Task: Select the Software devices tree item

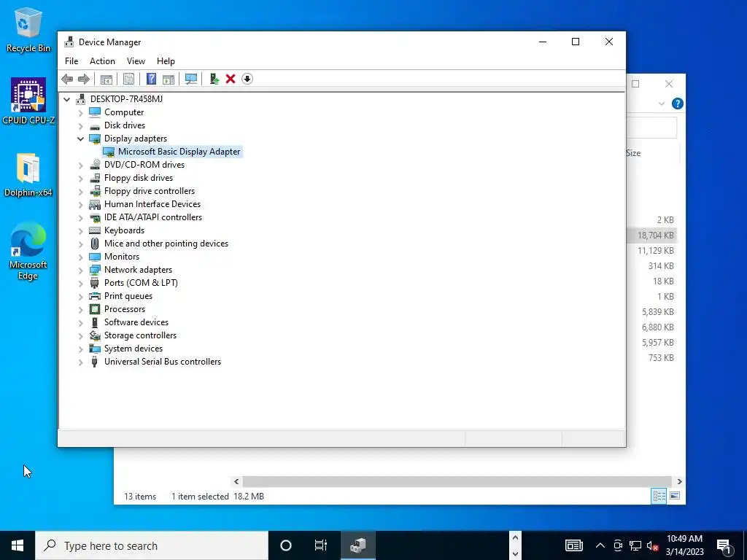Action: point(136,322)
